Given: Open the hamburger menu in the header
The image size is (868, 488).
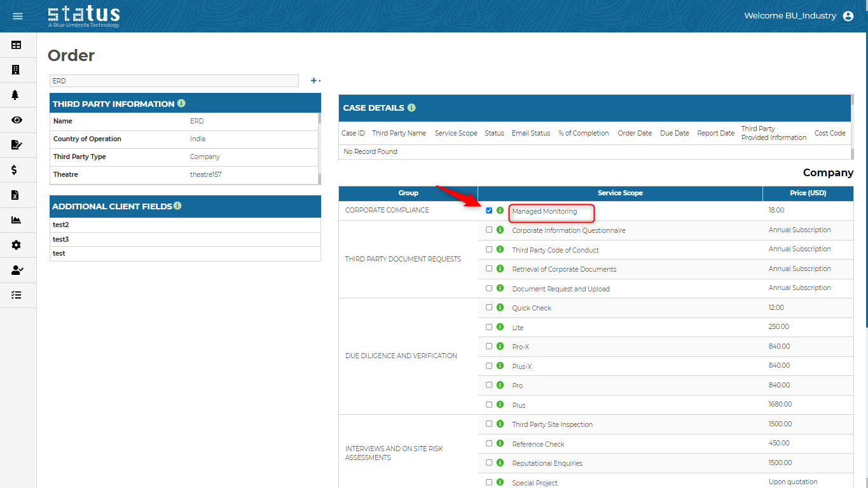Looking at the screenshot, I should coord(18,16).
